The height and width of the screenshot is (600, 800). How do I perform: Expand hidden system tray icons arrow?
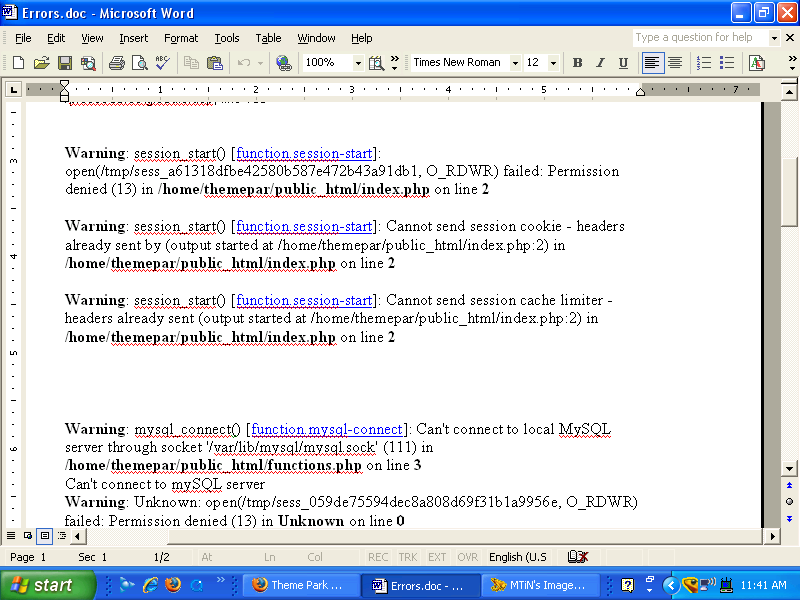point(671,586)
